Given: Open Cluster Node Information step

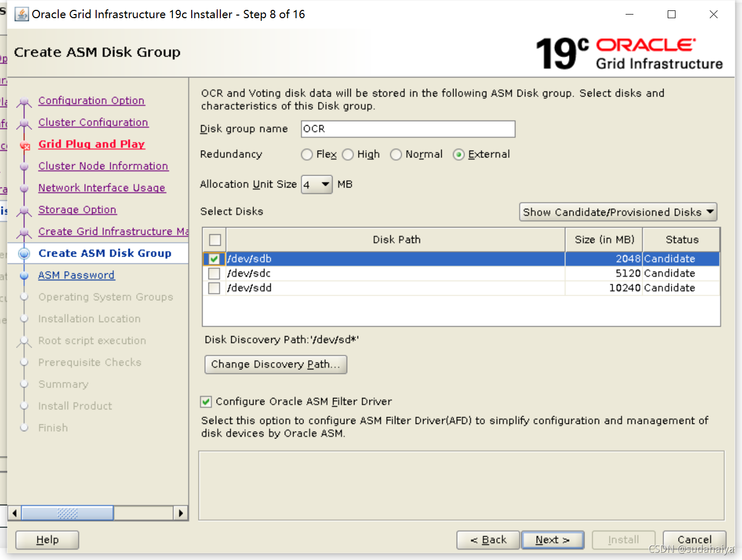Looking at the screenshot, I should coord(103,166).
